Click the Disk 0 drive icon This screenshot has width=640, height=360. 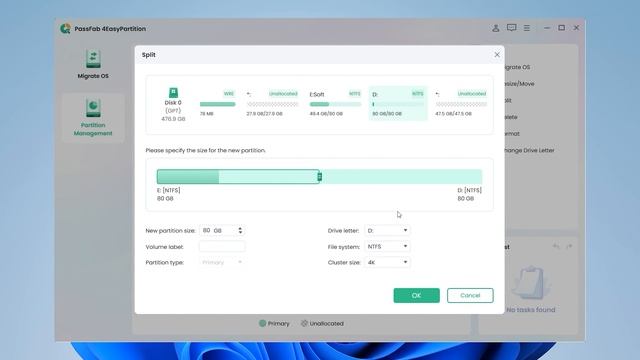pos(173,92)
